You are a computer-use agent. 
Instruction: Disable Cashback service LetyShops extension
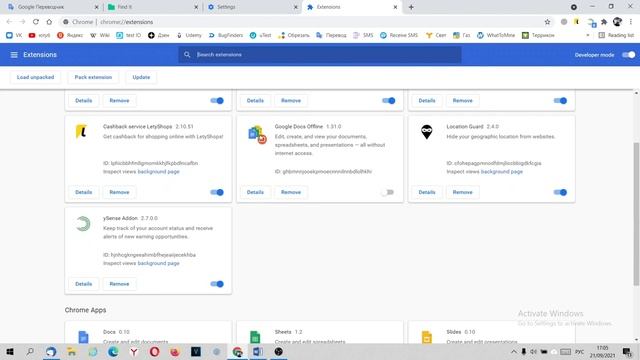tap(217, 192)
